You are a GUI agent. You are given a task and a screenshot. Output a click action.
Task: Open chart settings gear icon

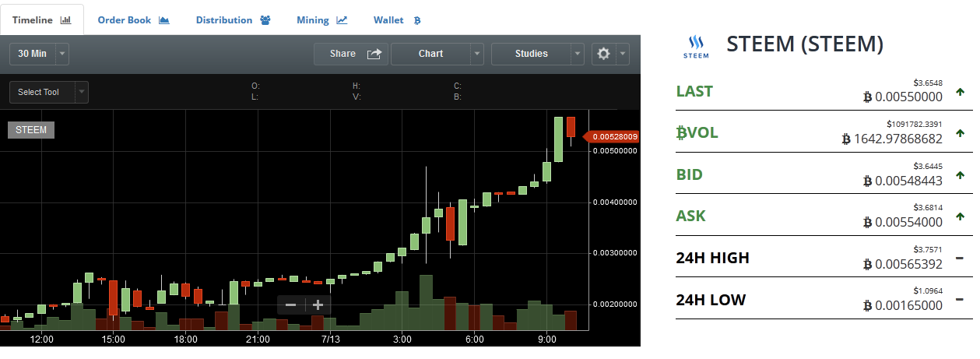[603, 54]
